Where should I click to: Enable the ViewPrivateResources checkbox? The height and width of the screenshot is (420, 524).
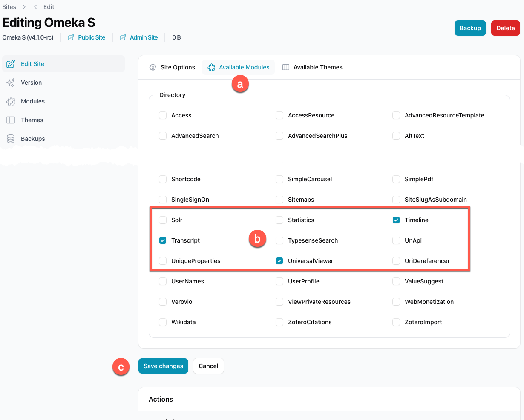(279, 302)
